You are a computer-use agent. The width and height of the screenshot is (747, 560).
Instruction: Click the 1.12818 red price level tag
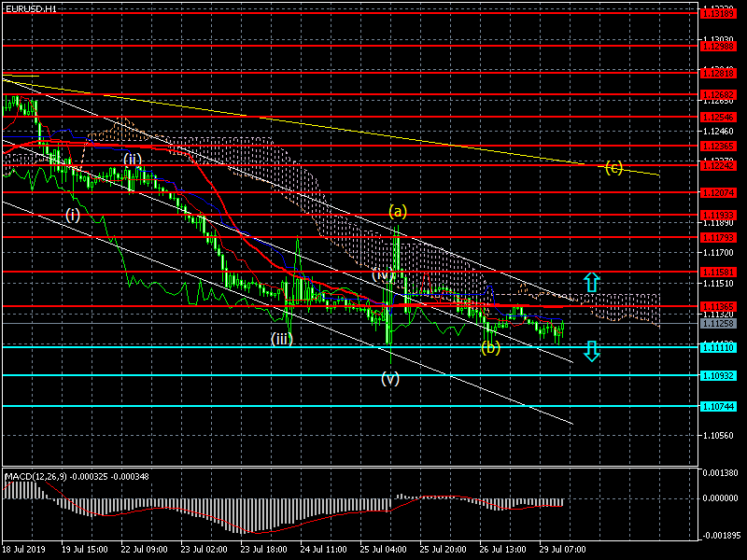(x=718, y=74)
